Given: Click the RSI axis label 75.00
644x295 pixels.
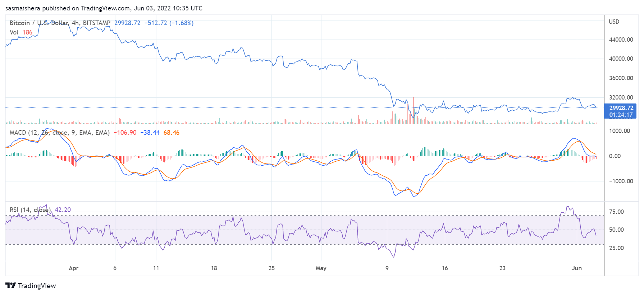Looking at the screenshot, I should tap(616, 212).
